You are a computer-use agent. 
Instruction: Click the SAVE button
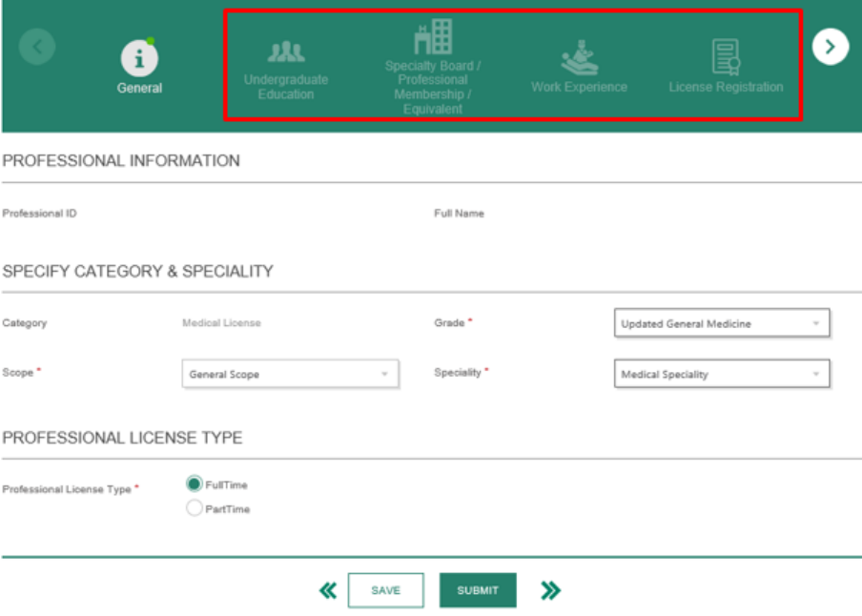(386, 590)
